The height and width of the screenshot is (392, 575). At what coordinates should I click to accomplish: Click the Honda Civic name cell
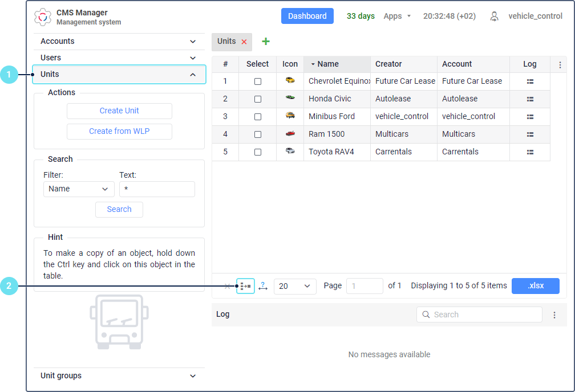click(x=337, y=99)
